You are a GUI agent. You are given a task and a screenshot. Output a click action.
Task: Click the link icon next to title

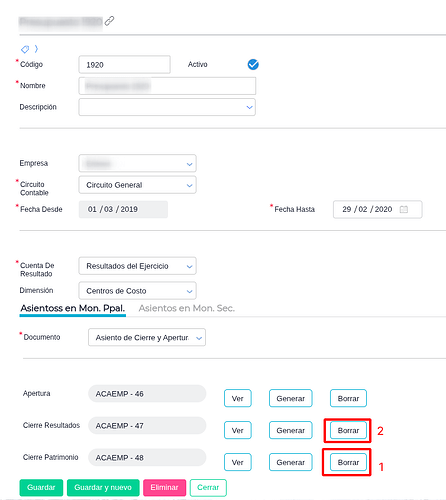109,21
